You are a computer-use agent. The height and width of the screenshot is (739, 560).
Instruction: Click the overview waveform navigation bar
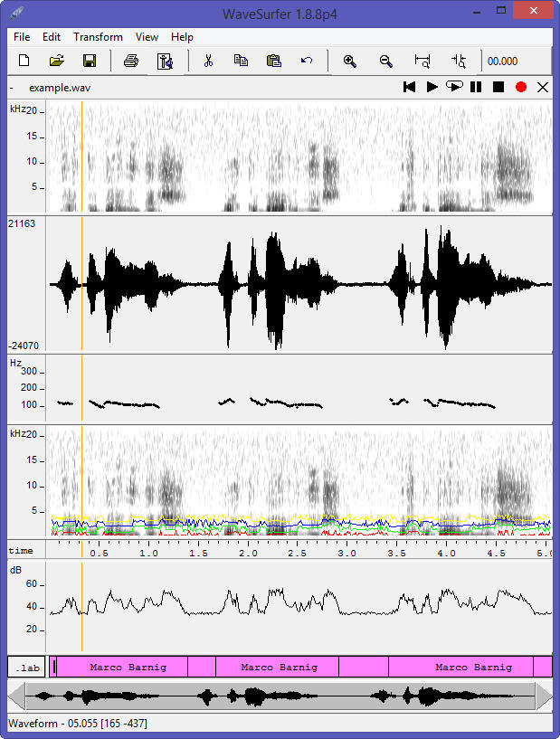pyautogui.click(x=280, y=696)
